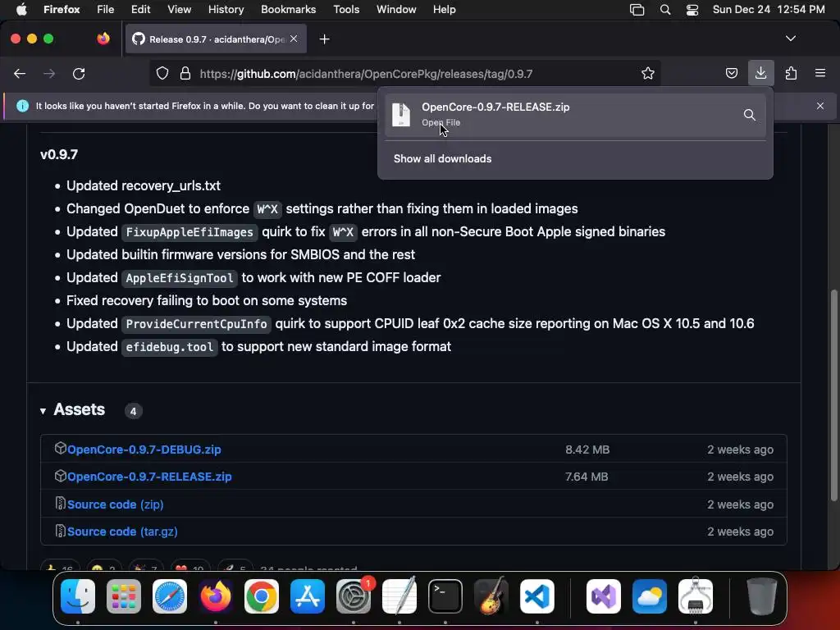Collapse the Assets section triangle

(43, 411)
